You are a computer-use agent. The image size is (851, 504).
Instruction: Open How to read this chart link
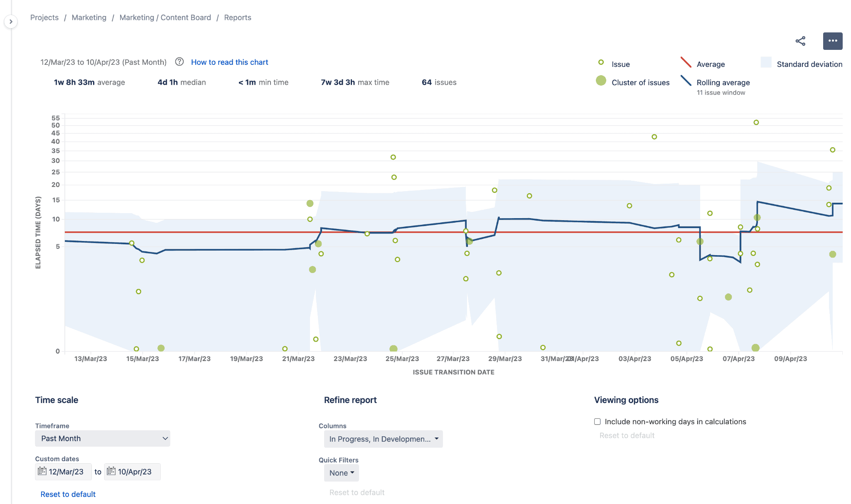(229, 62)
